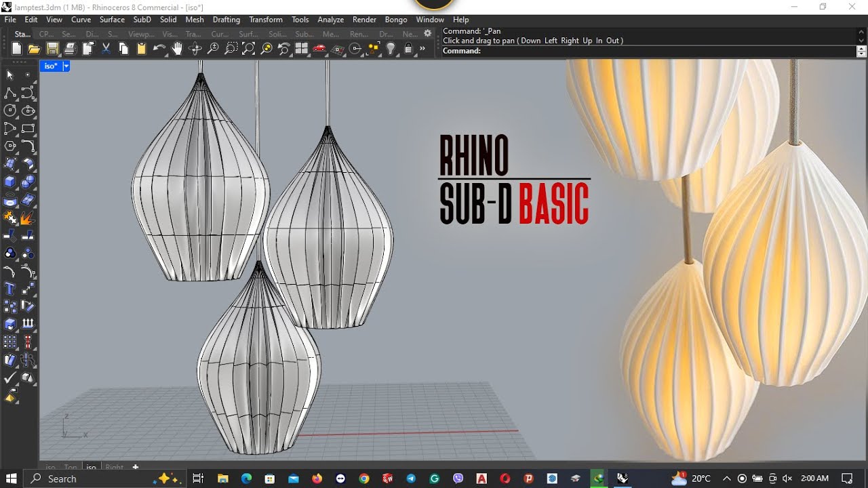This screenshot has height=488, width=868.
Task: Open the Transform menu
Action: pos(266,20)
